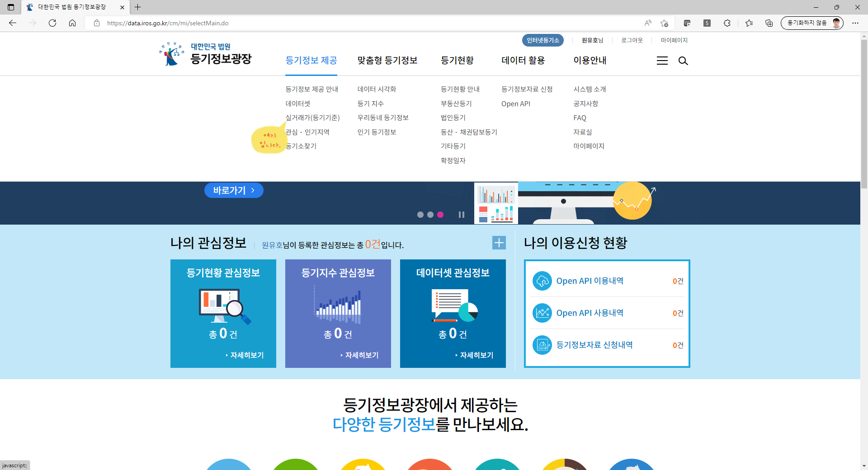The width and height of the screenshot is (868, 470).
Task: Open the 부동산등기 submenu item
Action: 456,103
